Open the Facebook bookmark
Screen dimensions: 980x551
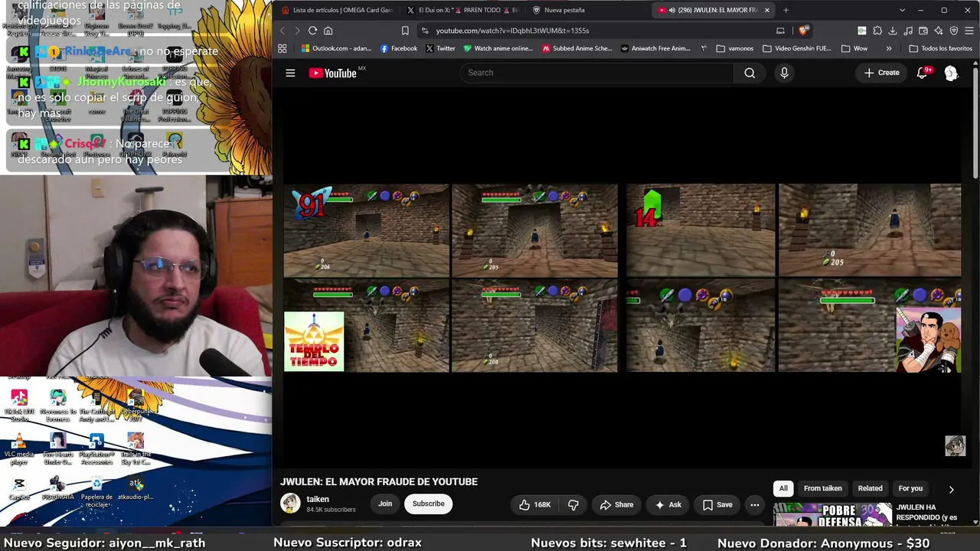pyautogui.click(x=399, y=48)
